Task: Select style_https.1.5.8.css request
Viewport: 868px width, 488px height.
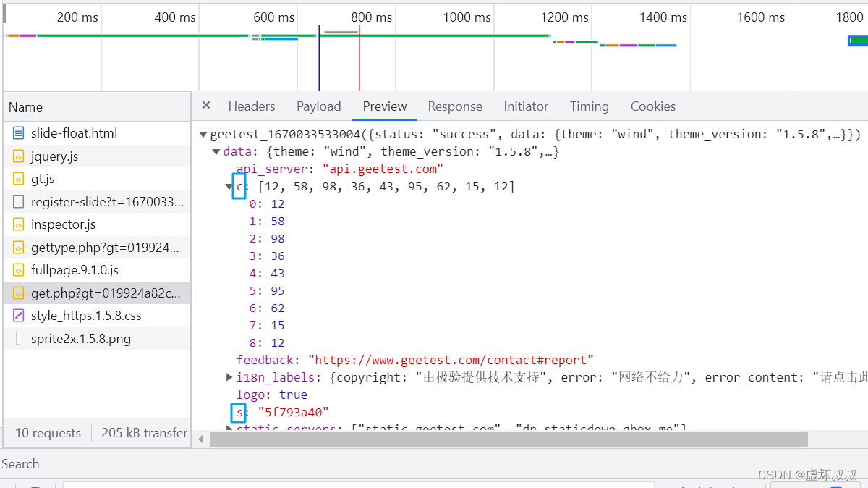Action: coord(97,316)
